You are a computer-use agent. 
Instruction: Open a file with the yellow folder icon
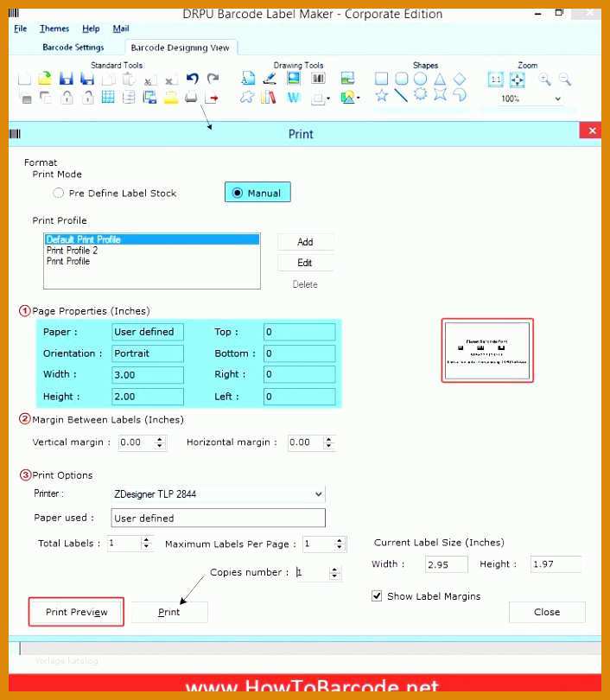(x=45, y=79)
